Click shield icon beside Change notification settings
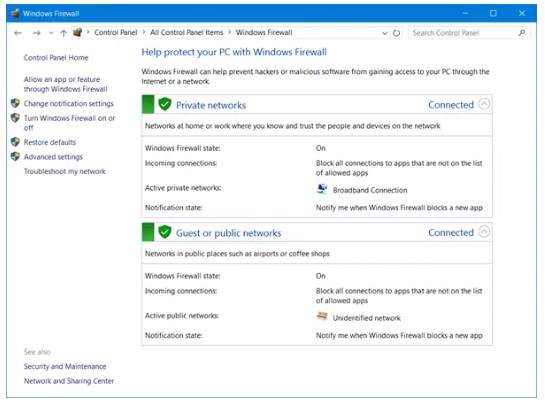Viewport: 545px width, 404px height. point(15,103)
